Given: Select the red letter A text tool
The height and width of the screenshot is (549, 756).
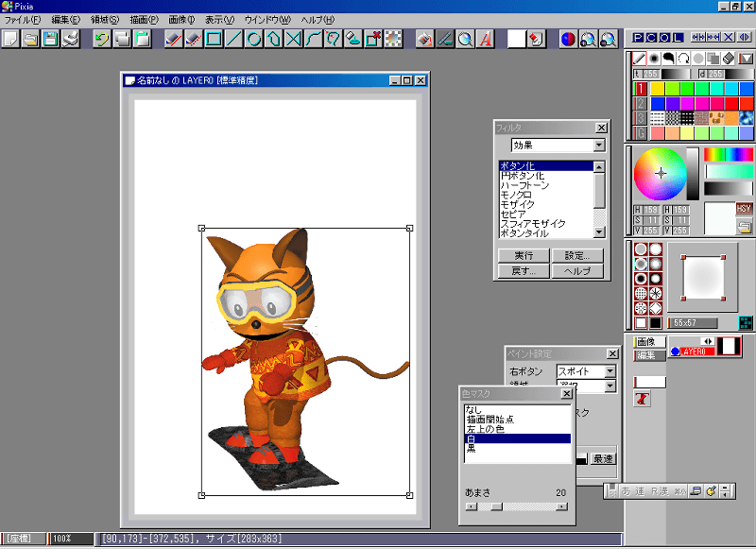Looking at the screenshot, I should pyautogui.click(x=485, y=39).
